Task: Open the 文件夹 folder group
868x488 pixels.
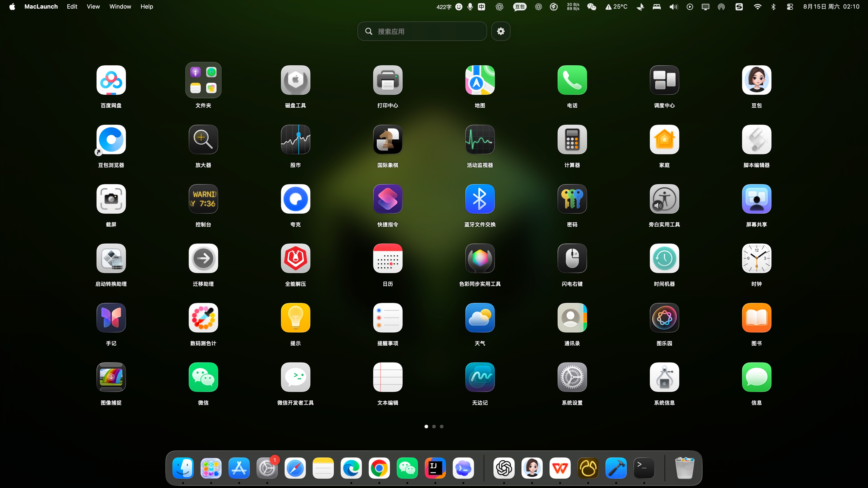Action: pos(203,80)
